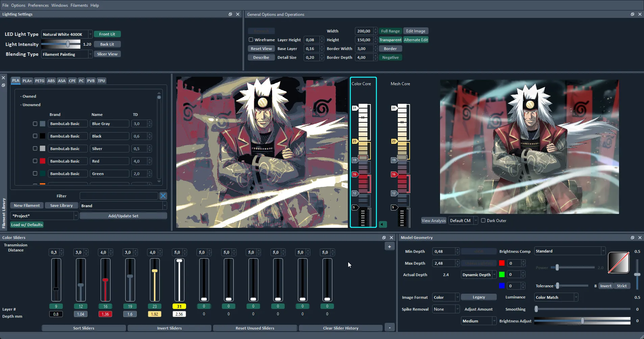
Task: Toggle Front Lit lighting mode
Action: pyautogui.click(x=107, y=34)
